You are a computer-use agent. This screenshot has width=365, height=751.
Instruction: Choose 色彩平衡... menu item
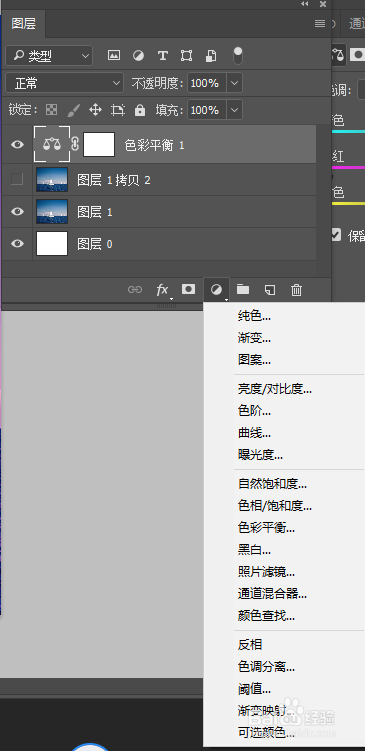click(266, 528)
